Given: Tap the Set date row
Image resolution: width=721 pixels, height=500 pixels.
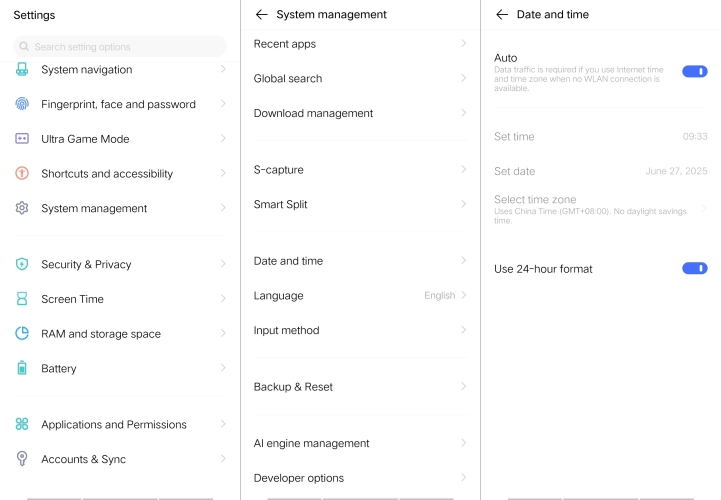Looking at the screenshot, I should 600,172.
